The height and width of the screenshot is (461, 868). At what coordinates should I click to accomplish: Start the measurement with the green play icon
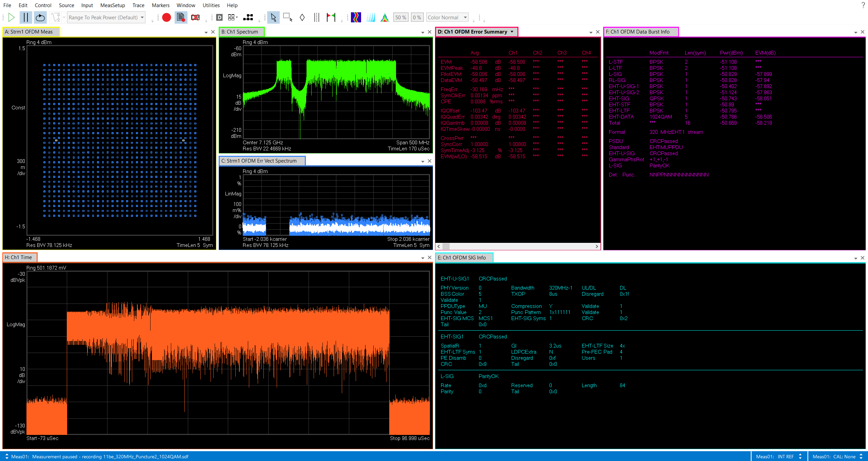11,17
